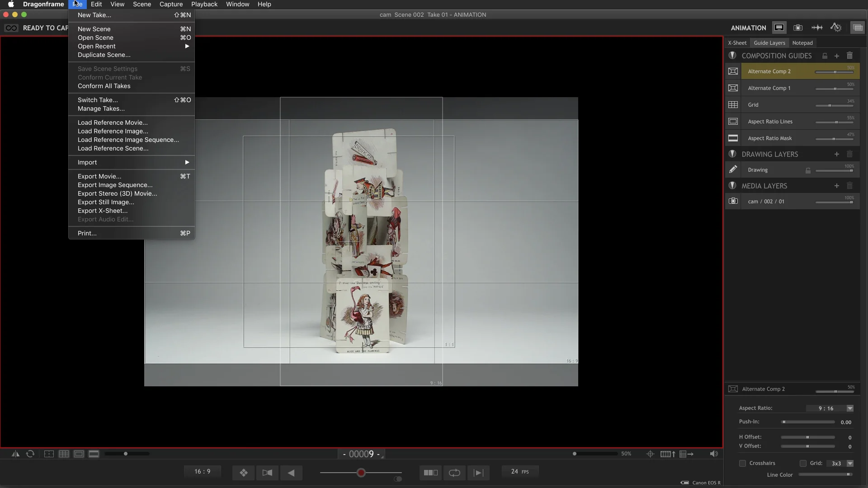Open the animation workspace icon
Screen dimensions: 868x488
(x=779, y=28)
